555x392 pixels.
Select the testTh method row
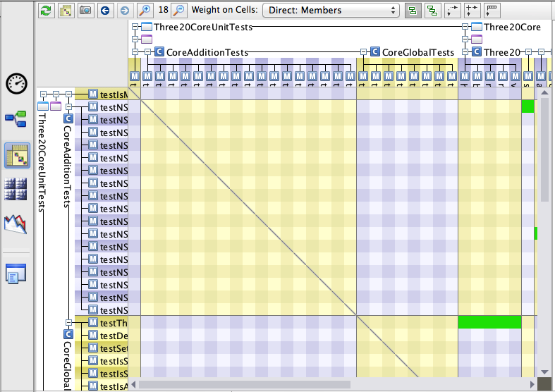(102, 323)
